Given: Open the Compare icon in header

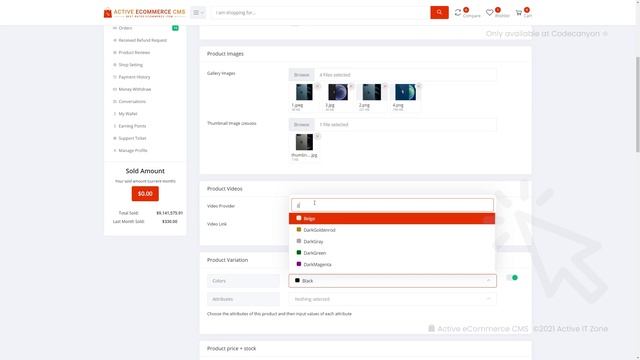Looking at the screenshot, I should pyautogui.click(x=458, y=13).
